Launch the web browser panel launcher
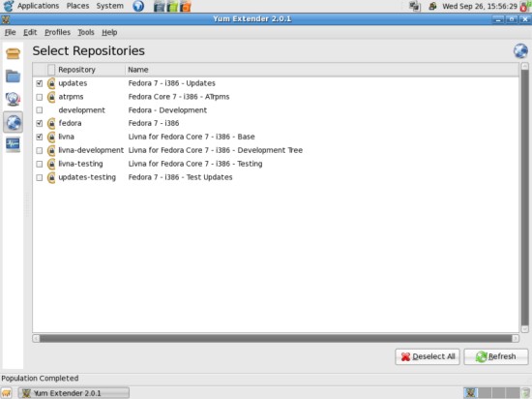The image size is (532, 399). click(138, 6)
